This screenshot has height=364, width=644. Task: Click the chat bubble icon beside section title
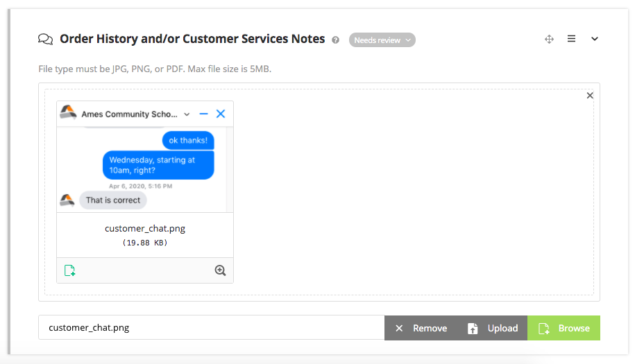coord(45,40)
